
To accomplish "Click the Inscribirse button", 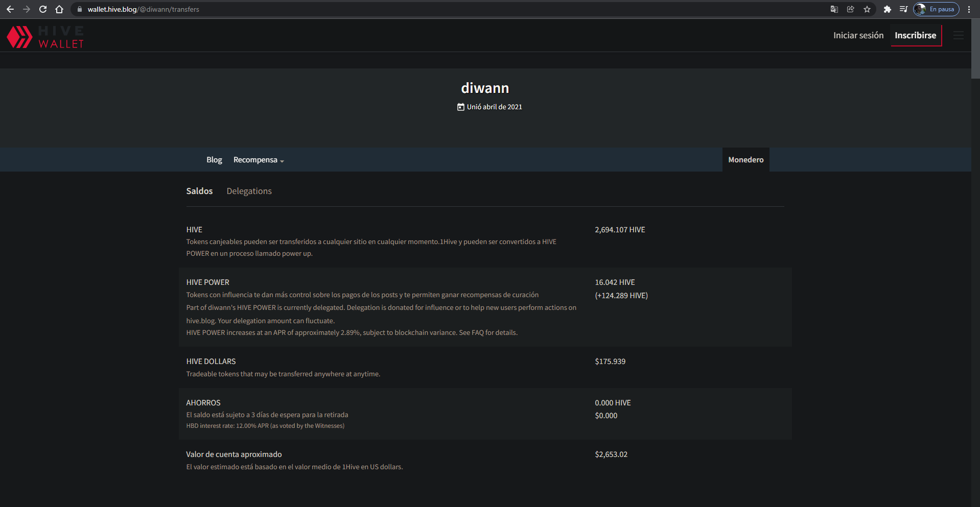I will (916, 35).
